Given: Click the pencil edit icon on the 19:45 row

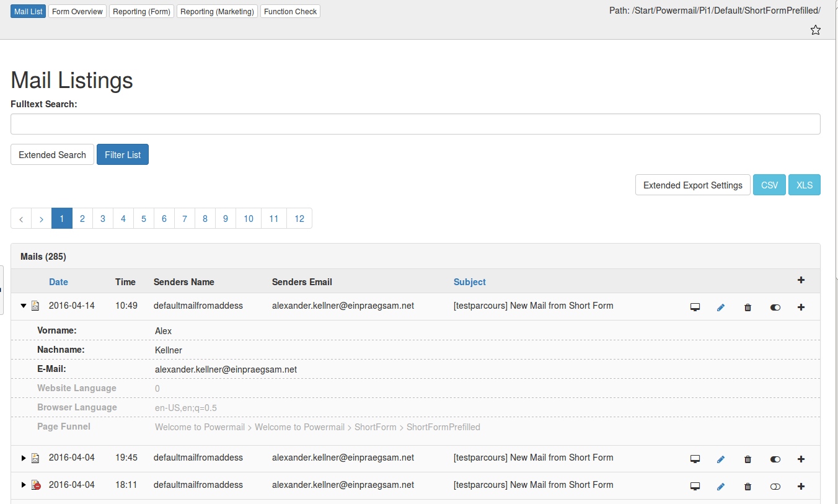Looking at the screenshot, I should 721,459.
